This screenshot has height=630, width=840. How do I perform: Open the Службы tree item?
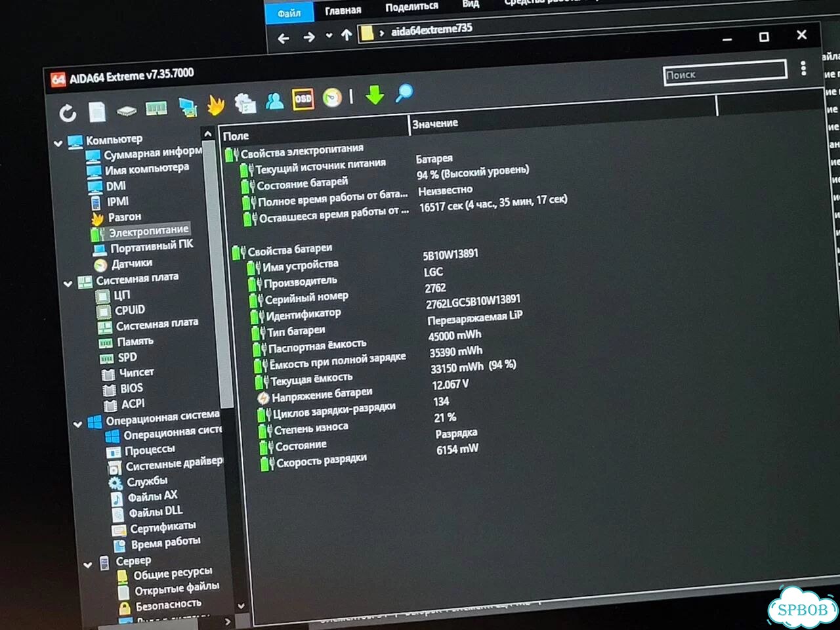pos(138,482)
